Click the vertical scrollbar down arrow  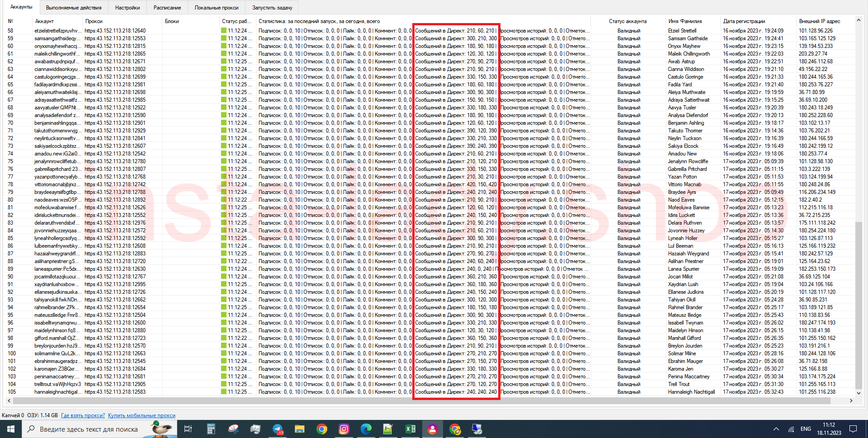(859, 393)
